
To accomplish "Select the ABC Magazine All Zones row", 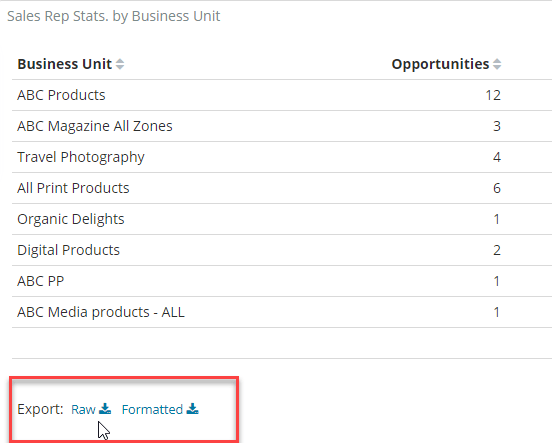I will pos(282,126).
